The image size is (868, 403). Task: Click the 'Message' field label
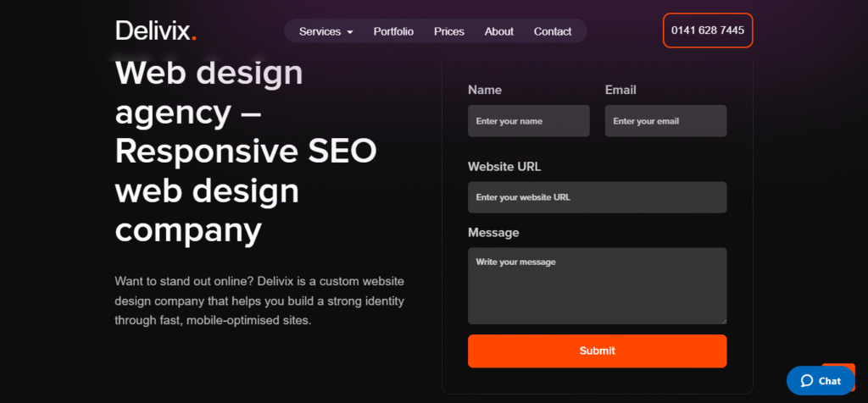point(493,233)
